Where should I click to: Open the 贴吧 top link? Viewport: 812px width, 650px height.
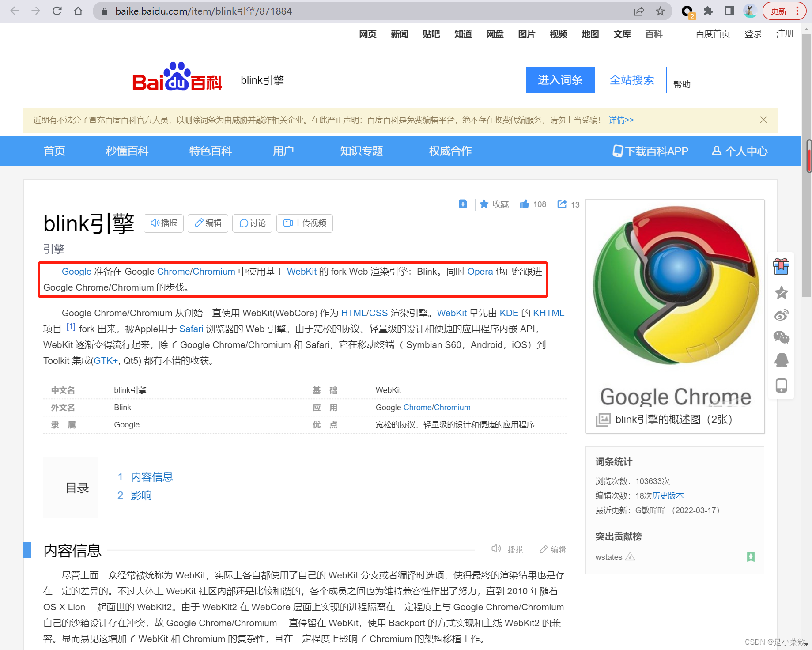(431, 34)
